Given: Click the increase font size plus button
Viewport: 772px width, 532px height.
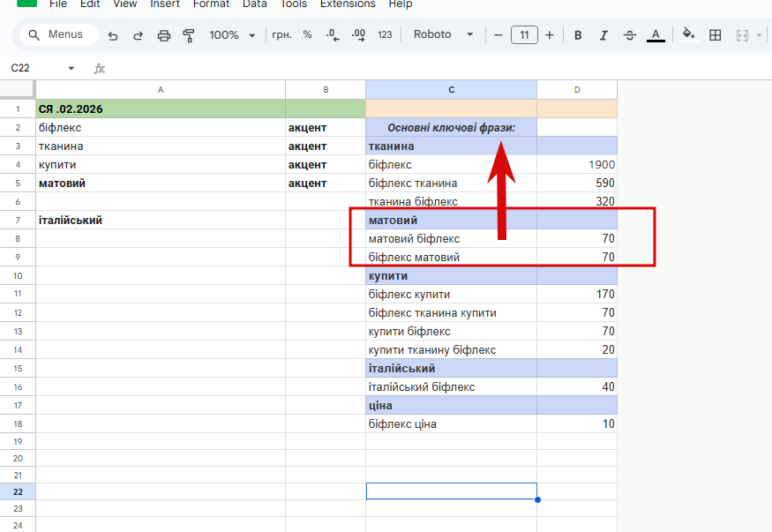Looking at the screenshot, I should pos(550,35).
